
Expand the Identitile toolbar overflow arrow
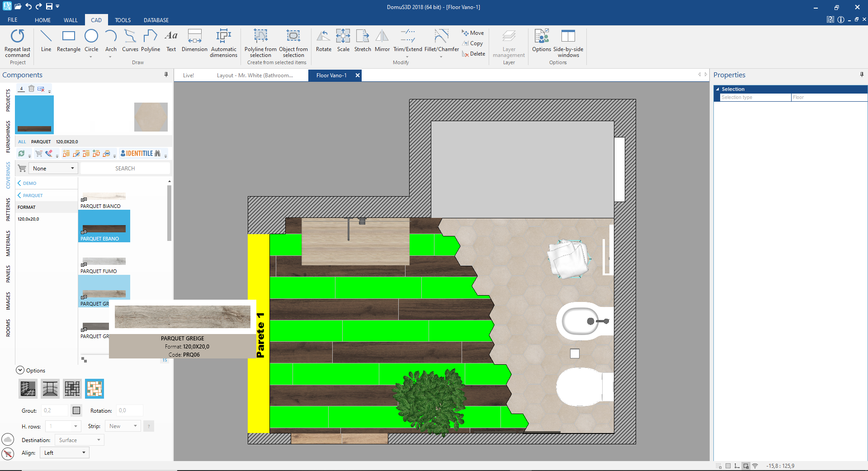point(166,156)
